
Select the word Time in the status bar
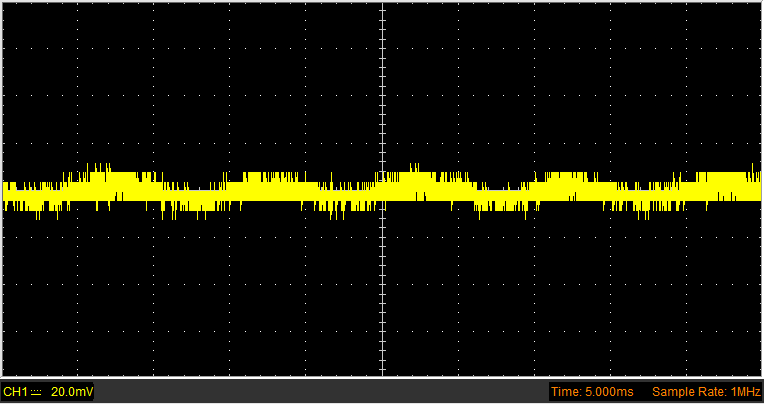[x=564, y=392]
